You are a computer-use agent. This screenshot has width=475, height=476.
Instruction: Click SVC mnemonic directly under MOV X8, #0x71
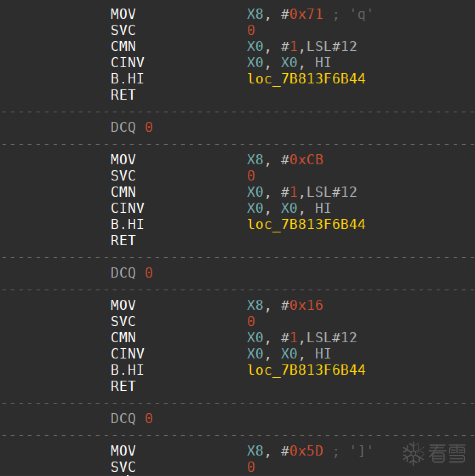click(x=123, y=30)
